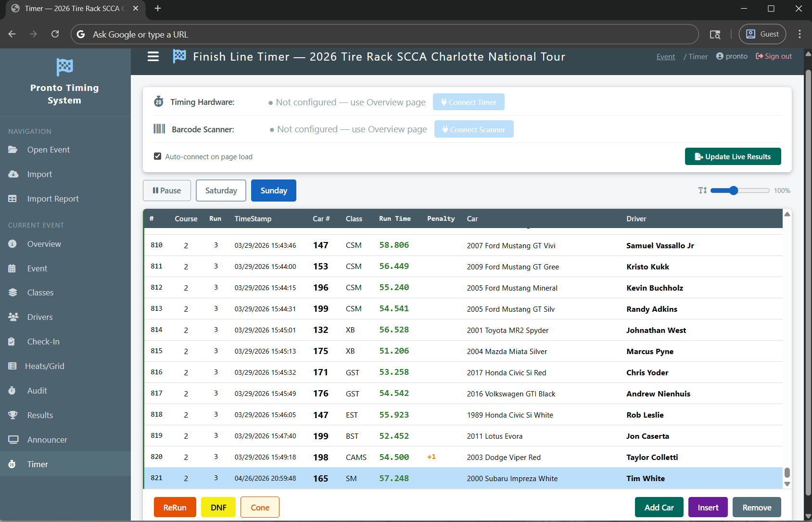Click the checkered flag logo in sidebar

pos(64,67)
